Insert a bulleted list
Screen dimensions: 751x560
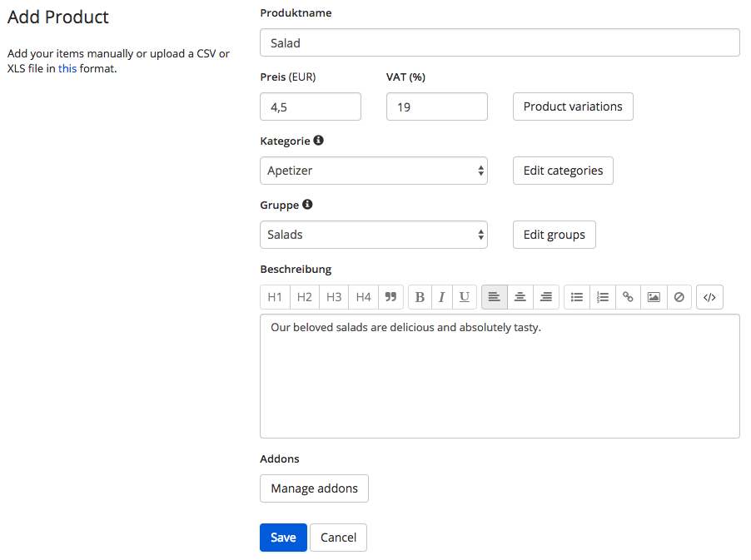pos(577,297)
